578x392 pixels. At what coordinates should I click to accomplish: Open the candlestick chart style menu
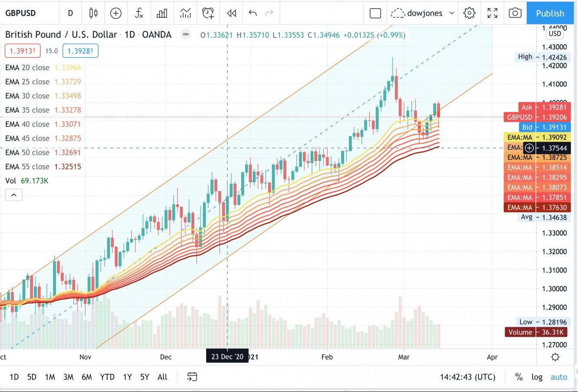coord(93,13)
